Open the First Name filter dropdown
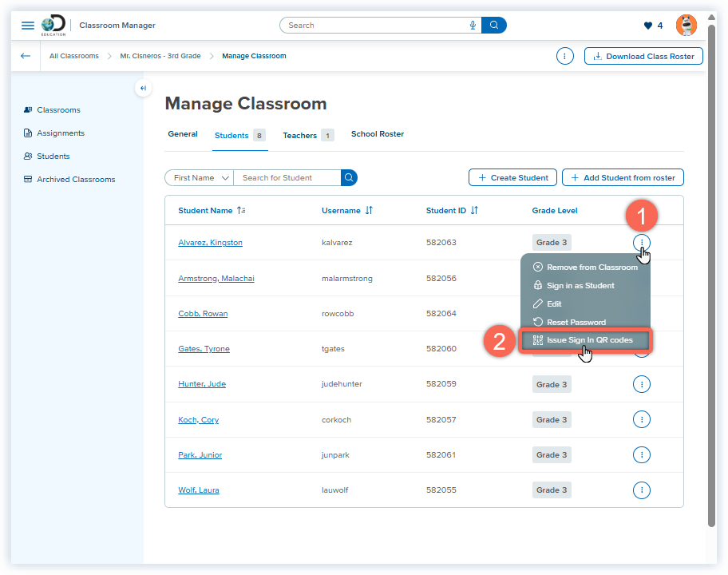728x575 pixels. pyautogui.click(x=198, y=177)
